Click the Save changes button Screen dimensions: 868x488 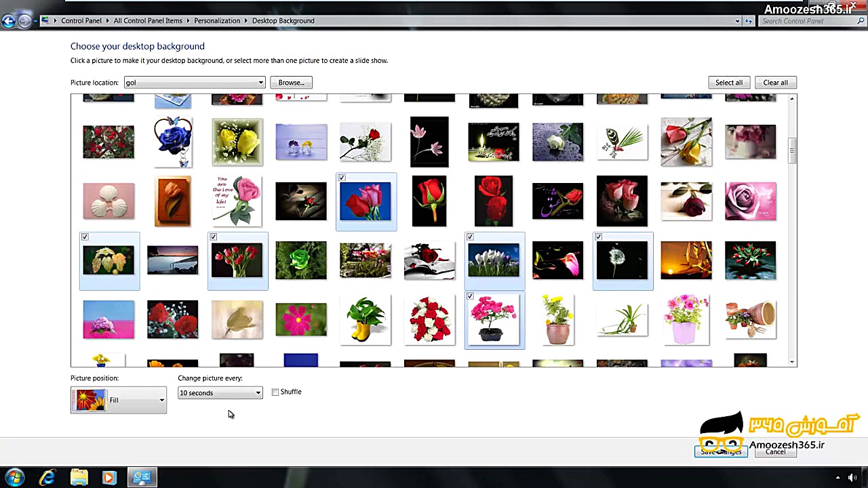tap(721, 452)
